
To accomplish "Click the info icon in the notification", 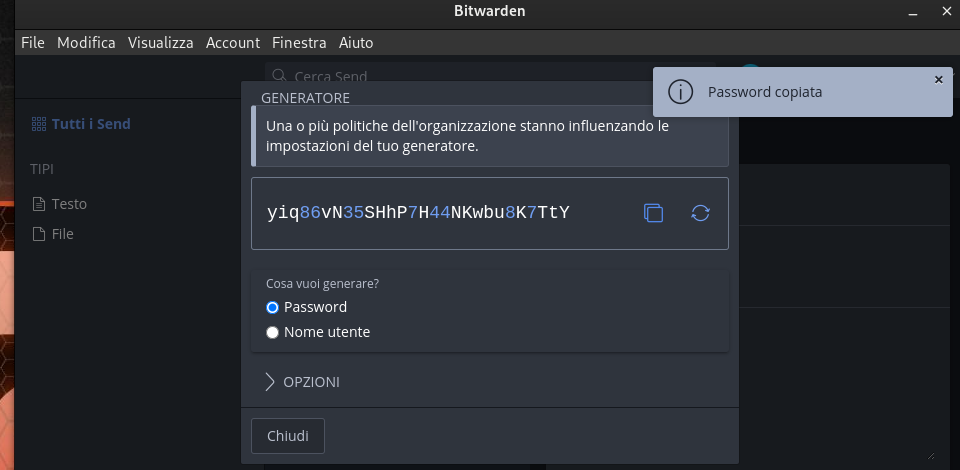I will click(680, 92).
